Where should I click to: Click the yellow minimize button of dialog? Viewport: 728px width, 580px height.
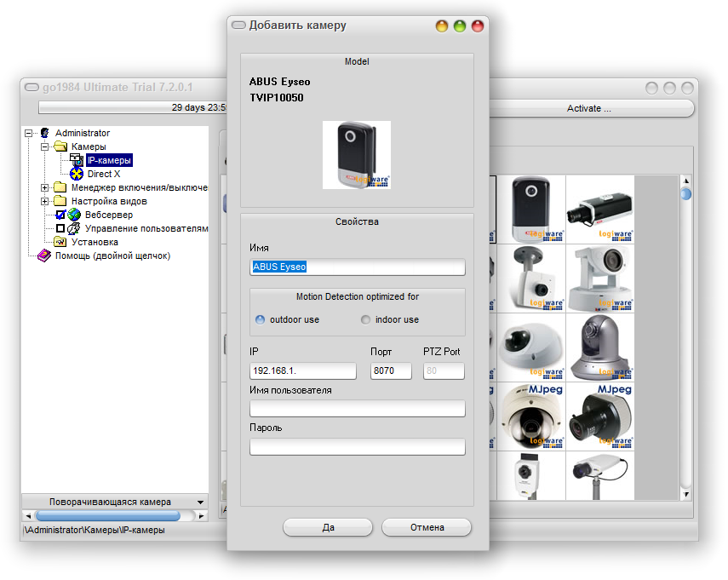(x=442, y=26)
